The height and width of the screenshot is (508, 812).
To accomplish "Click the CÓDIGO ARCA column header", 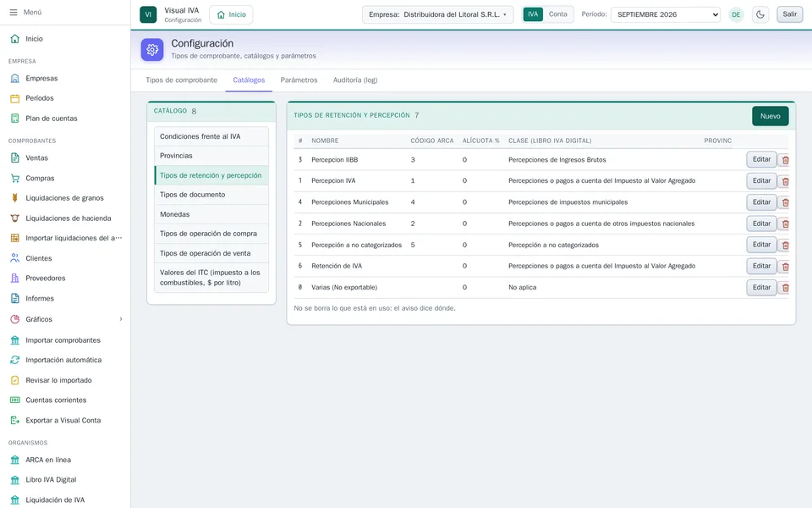I will coord(432,141).
